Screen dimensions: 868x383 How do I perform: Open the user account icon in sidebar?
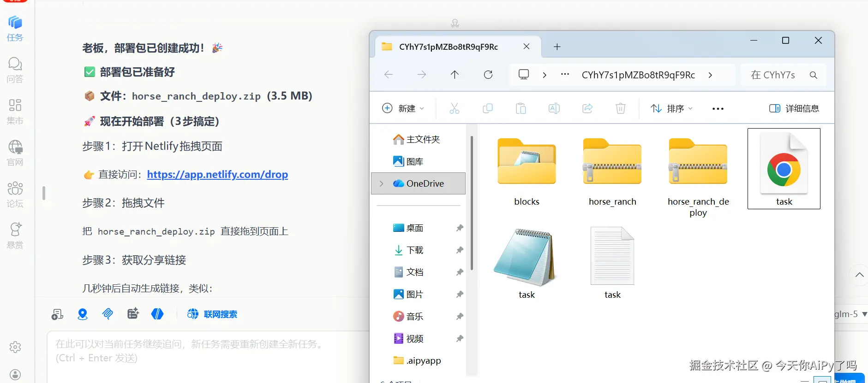15,375
